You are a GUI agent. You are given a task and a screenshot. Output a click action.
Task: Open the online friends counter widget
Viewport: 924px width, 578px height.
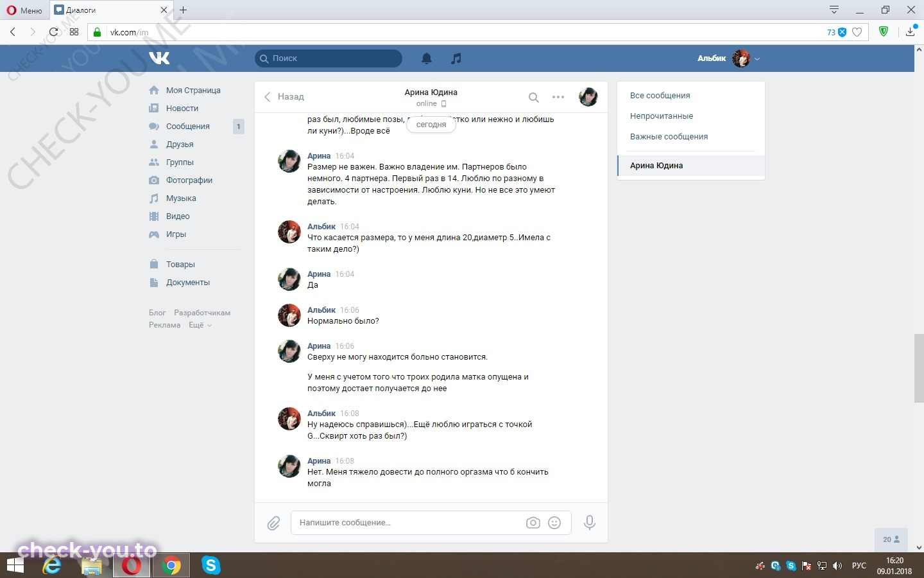coord(891,539)
